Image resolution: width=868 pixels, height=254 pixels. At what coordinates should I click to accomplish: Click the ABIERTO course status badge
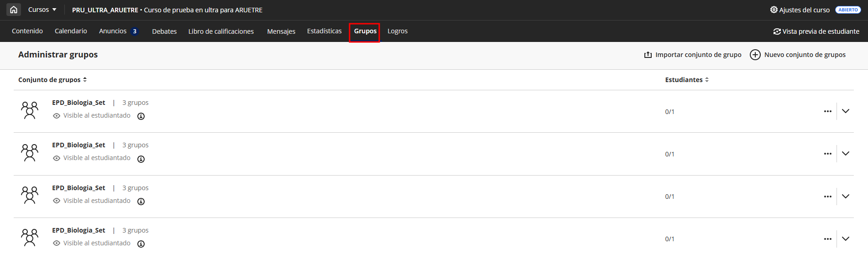tap(848, 10)
